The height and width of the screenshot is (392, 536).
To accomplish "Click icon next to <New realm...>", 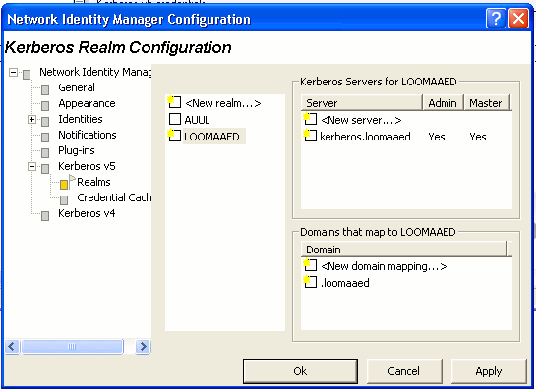I will 174,102.
